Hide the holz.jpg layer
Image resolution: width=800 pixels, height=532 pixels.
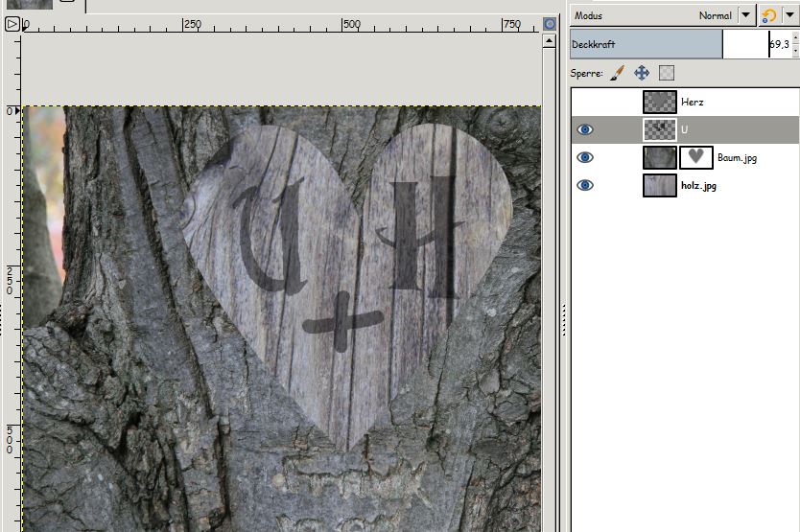[x=585, y=185]
